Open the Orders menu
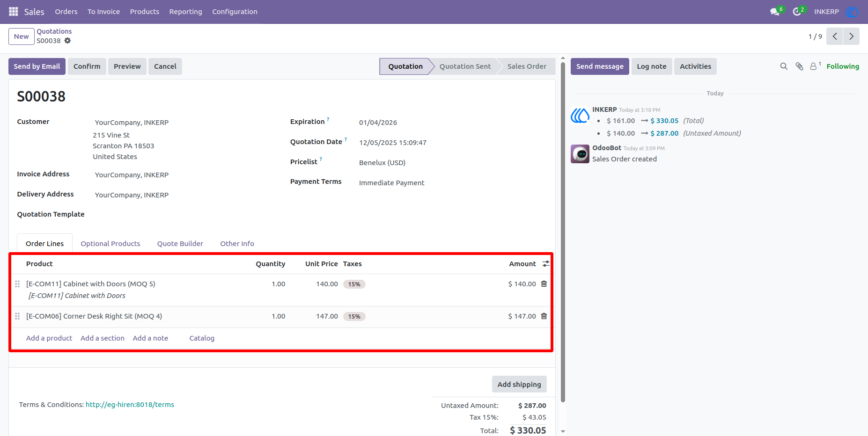The image size is (868, 436). coord(66,12)
